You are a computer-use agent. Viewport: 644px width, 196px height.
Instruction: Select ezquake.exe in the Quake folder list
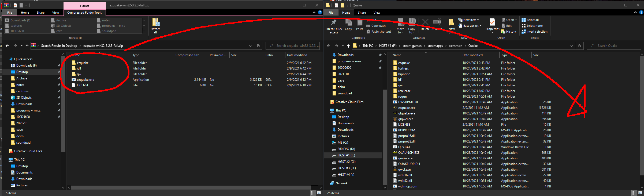pyautogui.click(x=407, y=108)
